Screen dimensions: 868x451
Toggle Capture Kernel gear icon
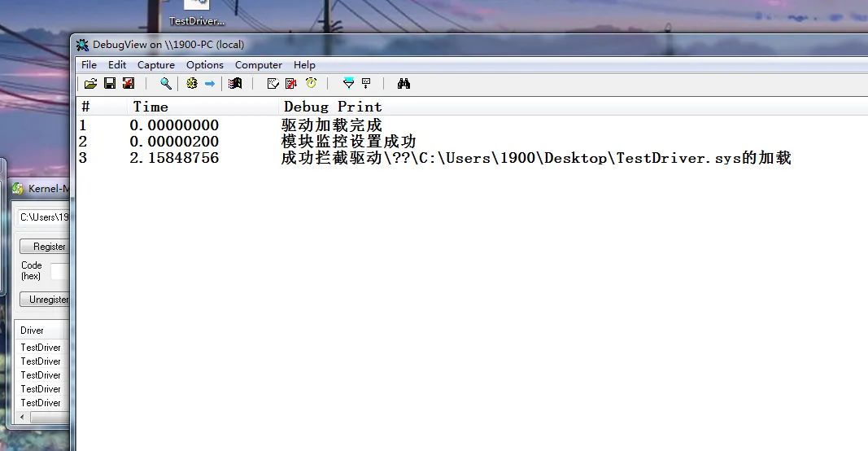(x=191, y=84)
